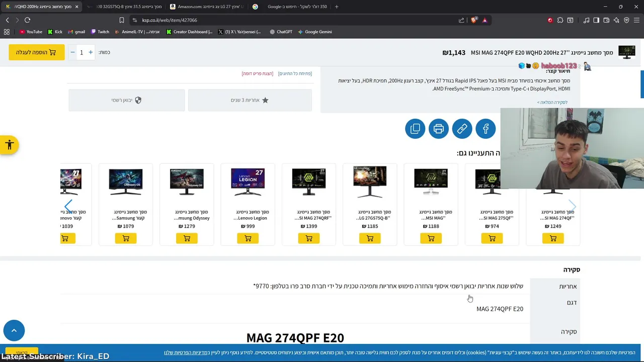Viewport: 644px width, 362px height.
Task: Open the Brave VPN shield icon
Action: 626,20
